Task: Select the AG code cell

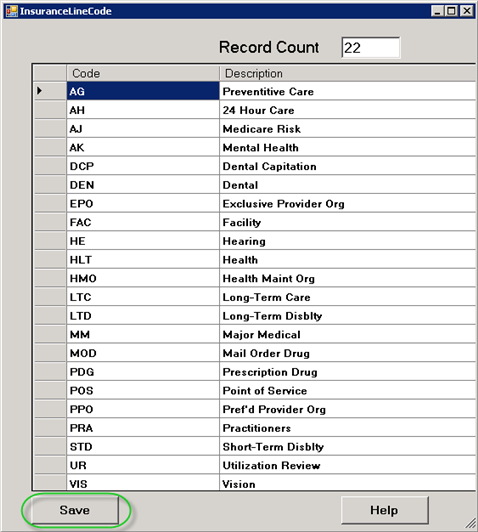Action: 143,91
